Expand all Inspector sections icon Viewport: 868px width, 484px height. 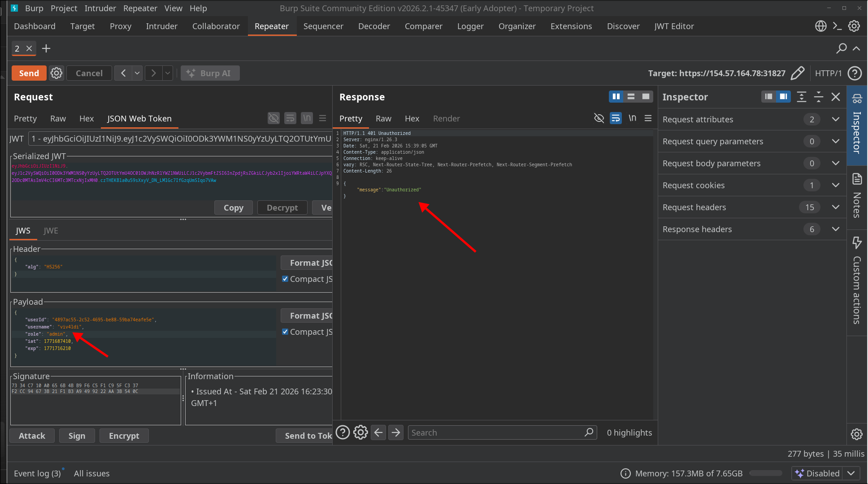coord(802,97)
